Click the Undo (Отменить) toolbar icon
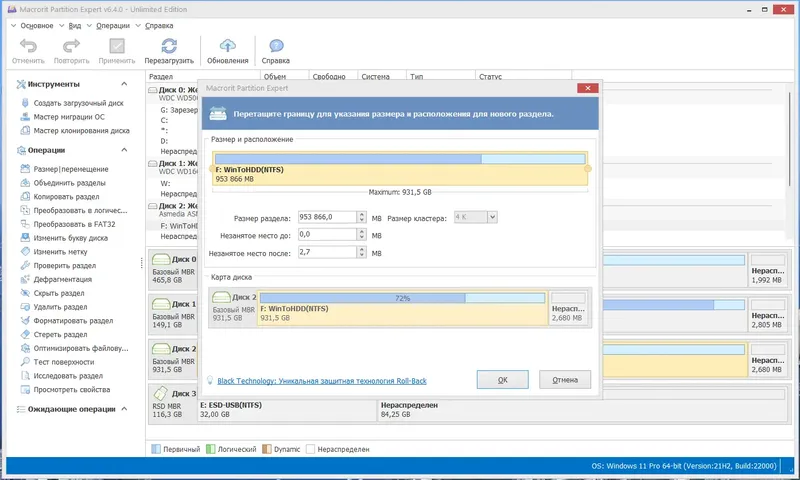The image size is (800, 480). [x=28, y=46]
